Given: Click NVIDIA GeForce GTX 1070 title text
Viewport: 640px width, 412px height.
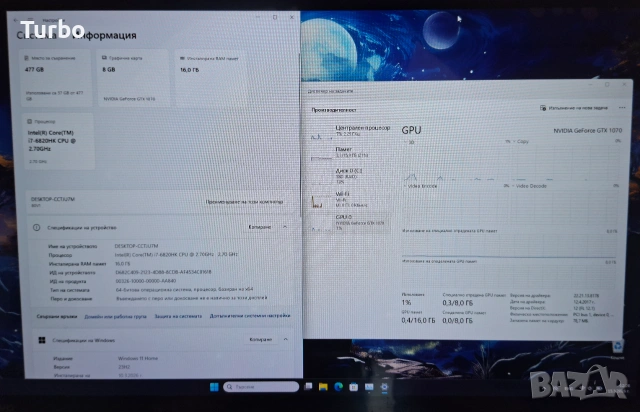Looking at the screenshot, I should click(587, 131).
